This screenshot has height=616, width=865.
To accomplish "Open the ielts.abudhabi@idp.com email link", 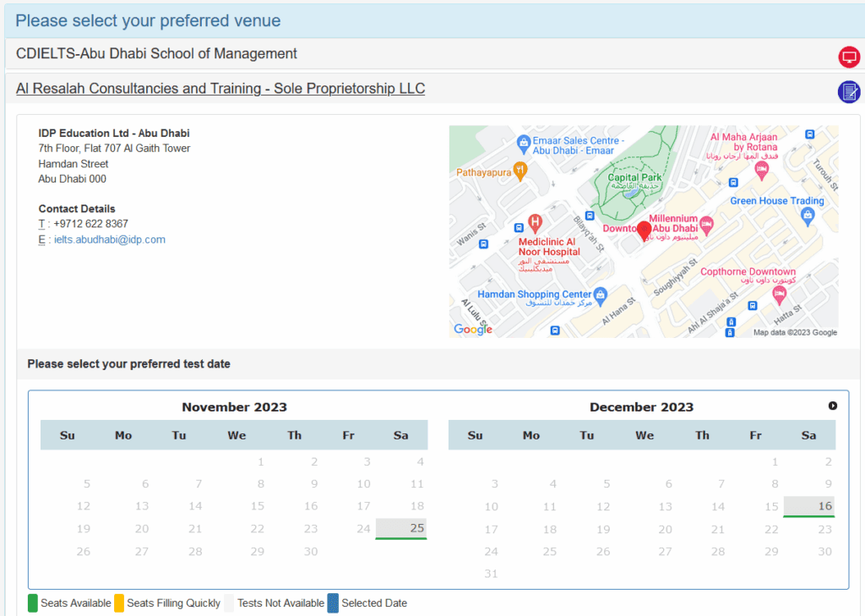I will [x=110, y=240].
